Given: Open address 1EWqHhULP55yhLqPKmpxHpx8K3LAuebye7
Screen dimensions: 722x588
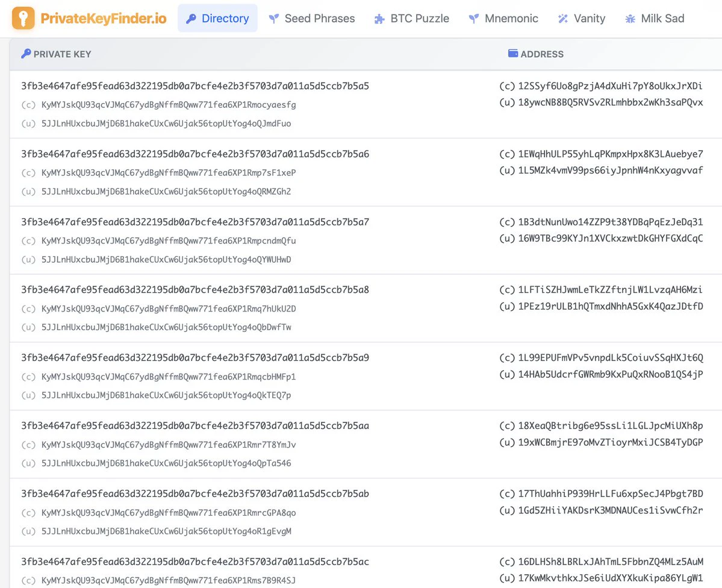Looking at the screenshot, I should tap(611, 154).
